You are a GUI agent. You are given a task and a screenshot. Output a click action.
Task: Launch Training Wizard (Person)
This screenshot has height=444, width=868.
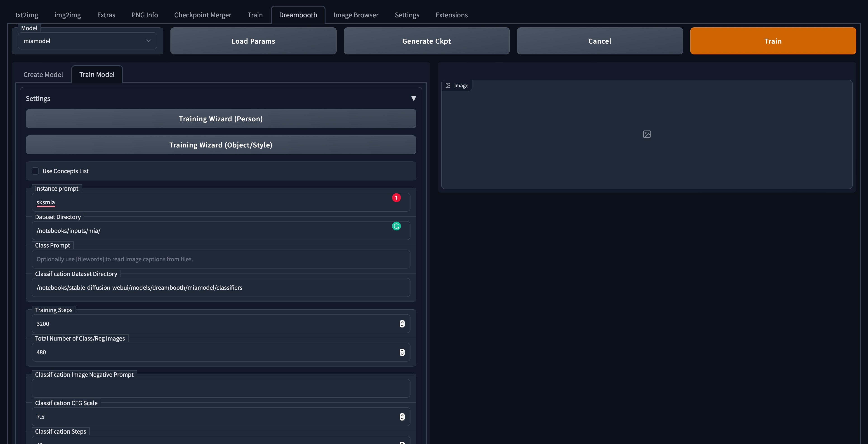(221, 119)
